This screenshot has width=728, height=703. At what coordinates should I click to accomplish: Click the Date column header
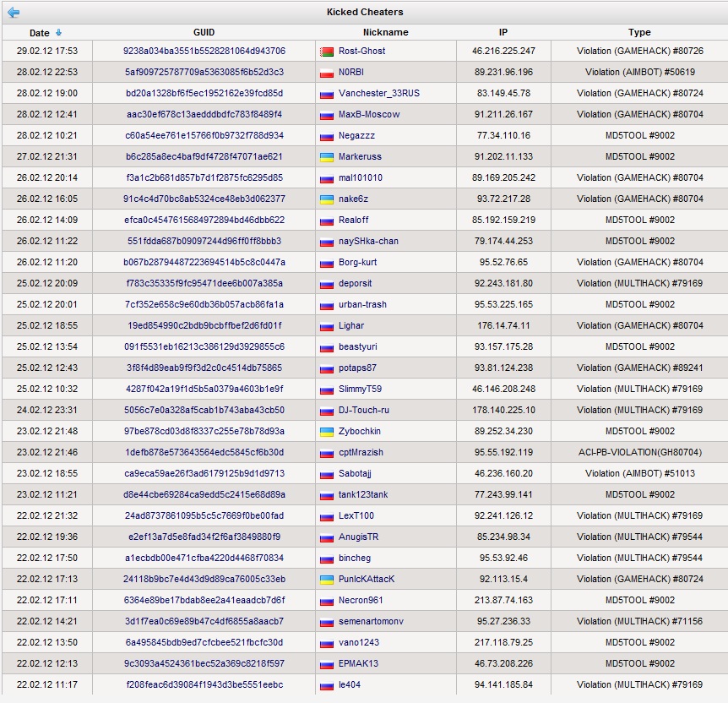(x=40, y=32)
